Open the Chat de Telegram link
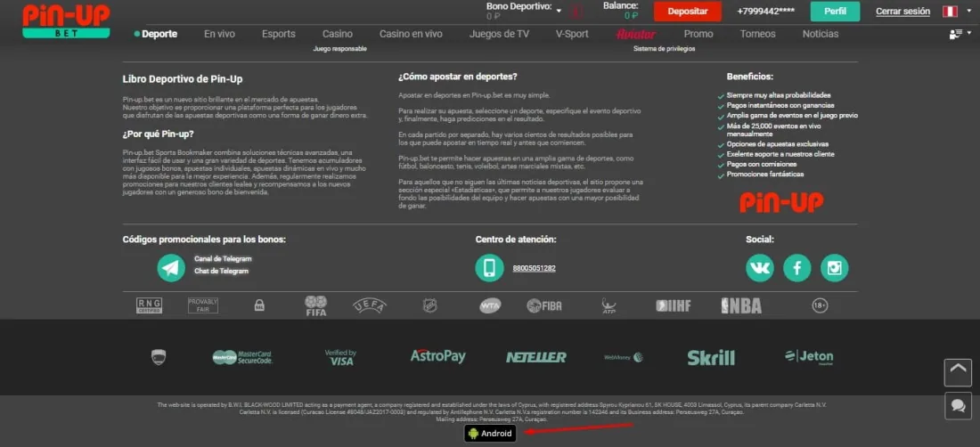The height and width of the screenshot is (447, 980). pos(221,271)
